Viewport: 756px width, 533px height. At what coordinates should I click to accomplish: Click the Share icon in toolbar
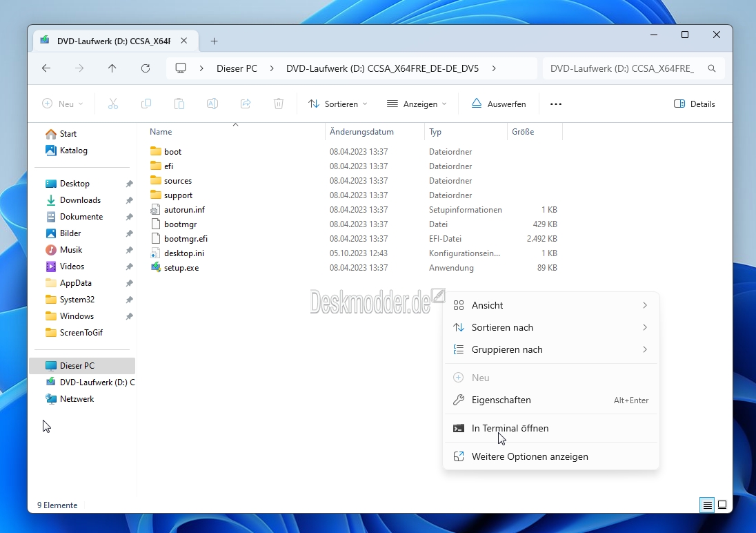click(246, 104)
